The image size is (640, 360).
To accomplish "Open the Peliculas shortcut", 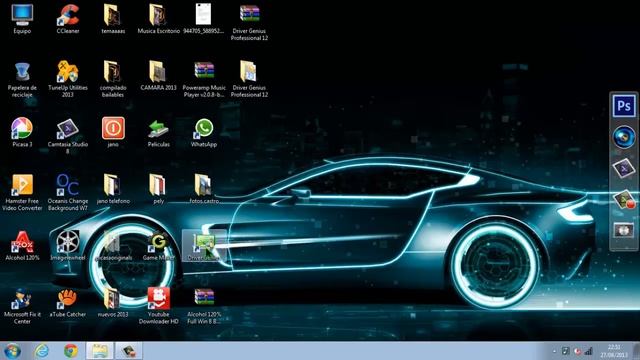I will coord(158,132).
